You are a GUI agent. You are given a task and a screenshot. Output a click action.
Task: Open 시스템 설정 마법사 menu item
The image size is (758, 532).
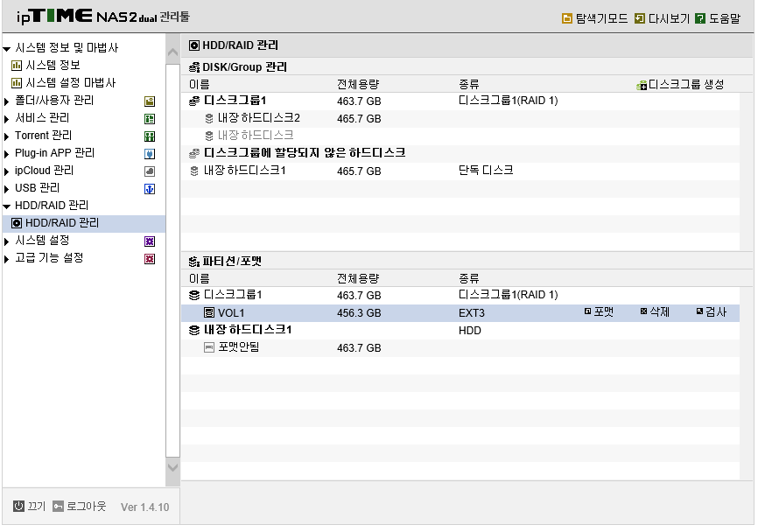(71, 82)
